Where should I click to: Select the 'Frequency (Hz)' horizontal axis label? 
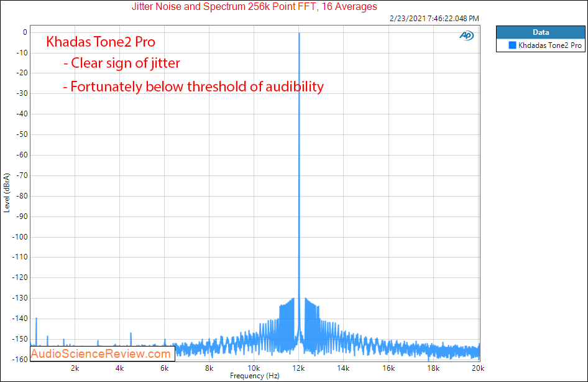point(255,376)
